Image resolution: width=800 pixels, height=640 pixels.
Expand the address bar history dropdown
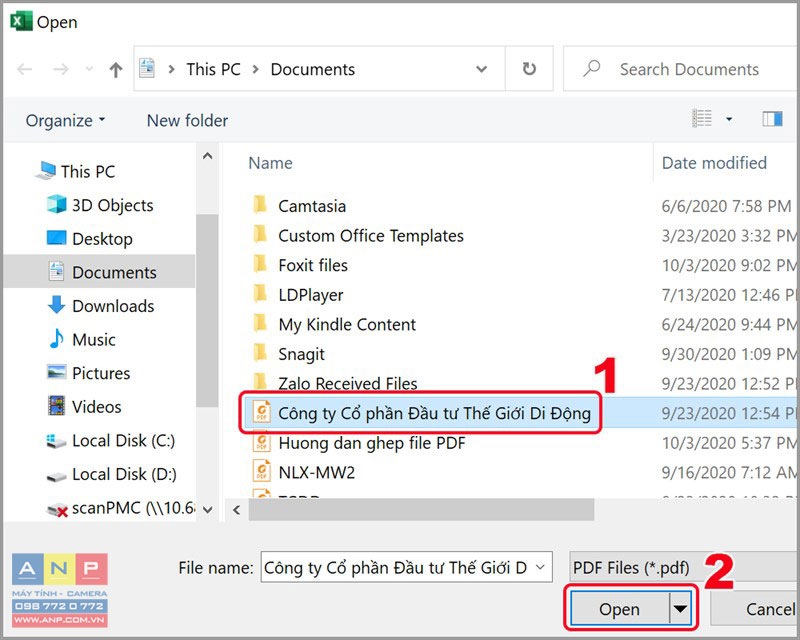(x=481, y=69)
